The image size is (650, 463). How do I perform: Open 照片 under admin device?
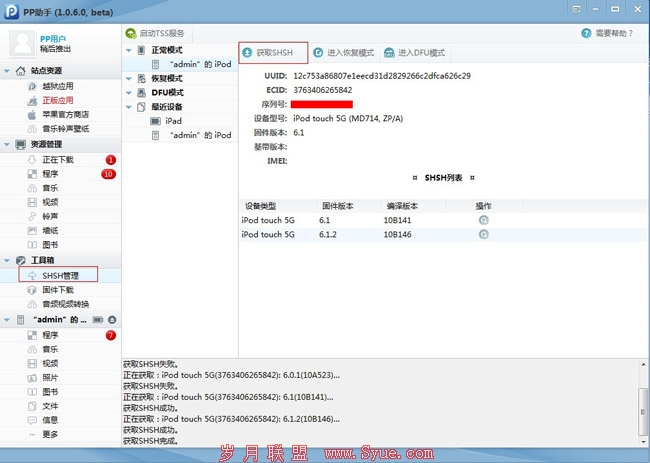[x=50, y=378]
